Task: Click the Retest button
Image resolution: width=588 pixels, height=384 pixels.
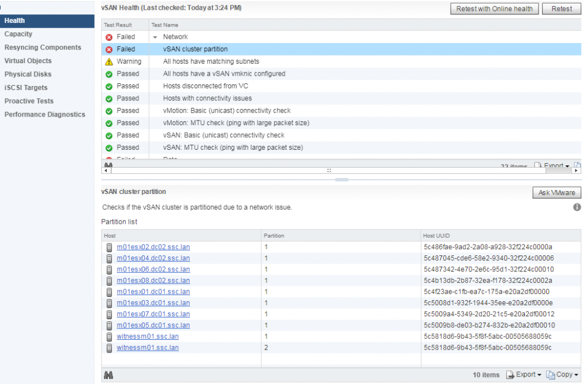Action: tap(561, 9)
